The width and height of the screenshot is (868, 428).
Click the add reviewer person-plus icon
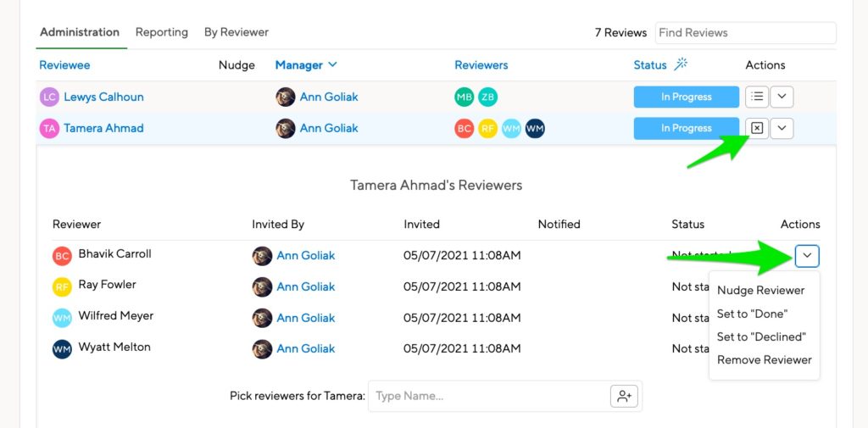[625, 396]
